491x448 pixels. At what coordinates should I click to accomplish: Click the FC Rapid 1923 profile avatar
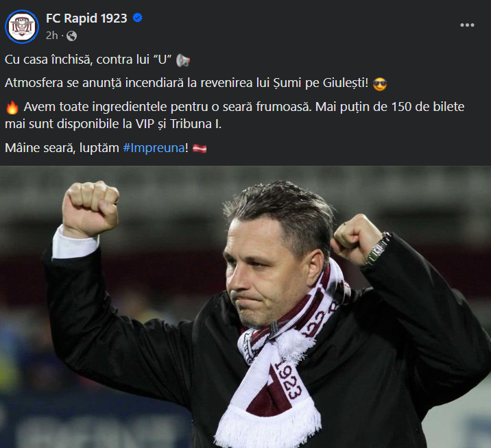pos(22,26)
